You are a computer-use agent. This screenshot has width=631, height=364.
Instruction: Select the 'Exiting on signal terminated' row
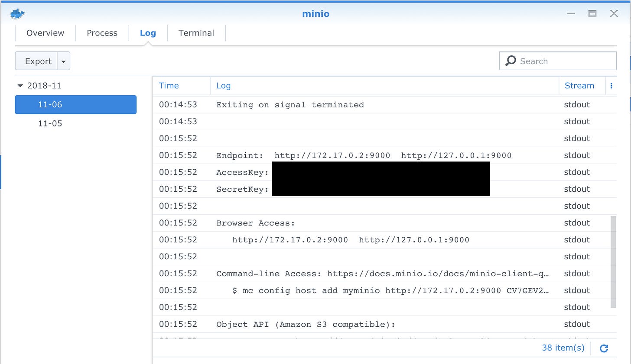[x=385, y=105]
